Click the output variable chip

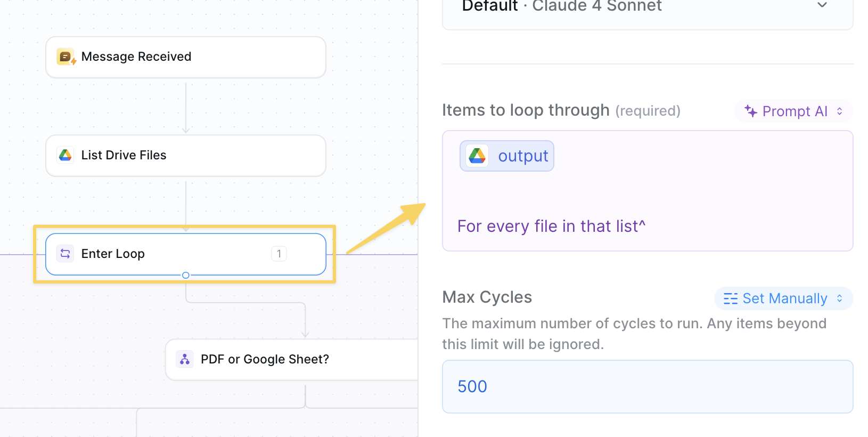click(507, 156)
